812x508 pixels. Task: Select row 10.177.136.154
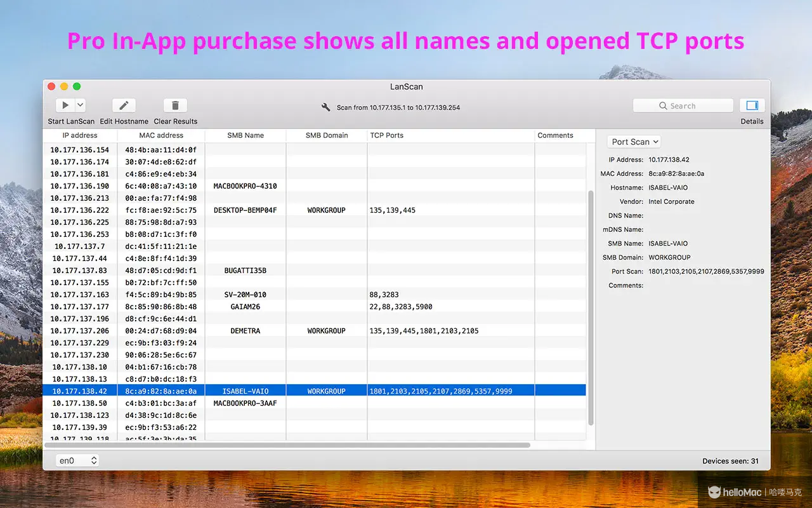click(x=315, y=150)
